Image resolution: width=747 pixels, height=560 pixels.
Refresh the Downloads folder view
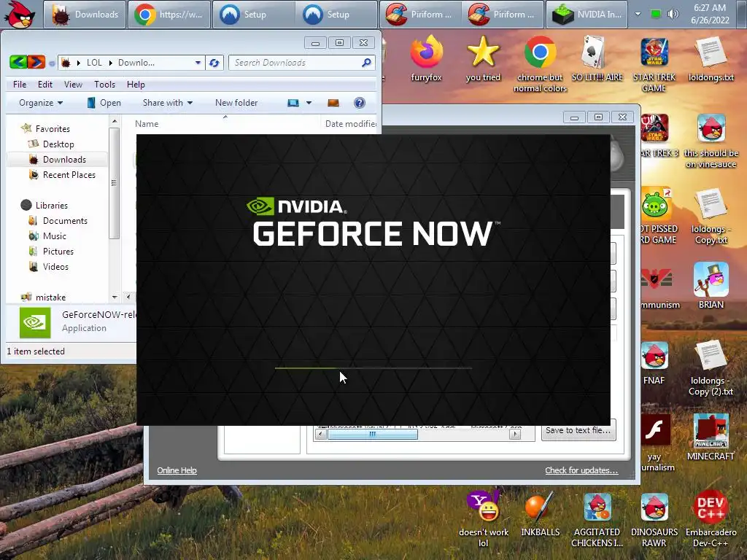coord(214,63)
